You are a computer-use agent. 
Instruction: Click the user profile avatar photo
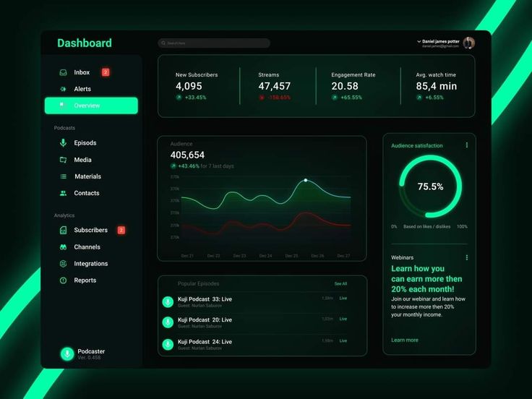[x=469, y=43]
